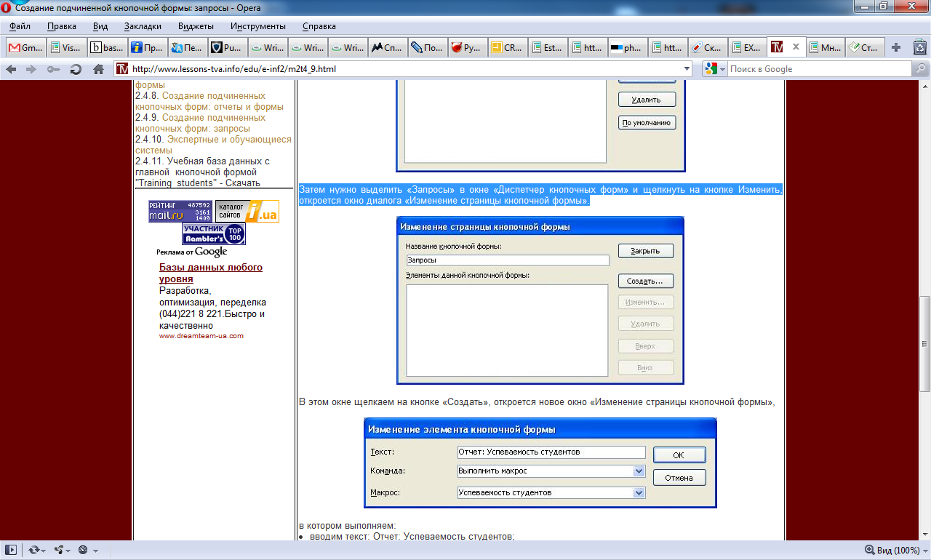
Task: Switch to the Мн... tab
Action: [x=827, y=48]
